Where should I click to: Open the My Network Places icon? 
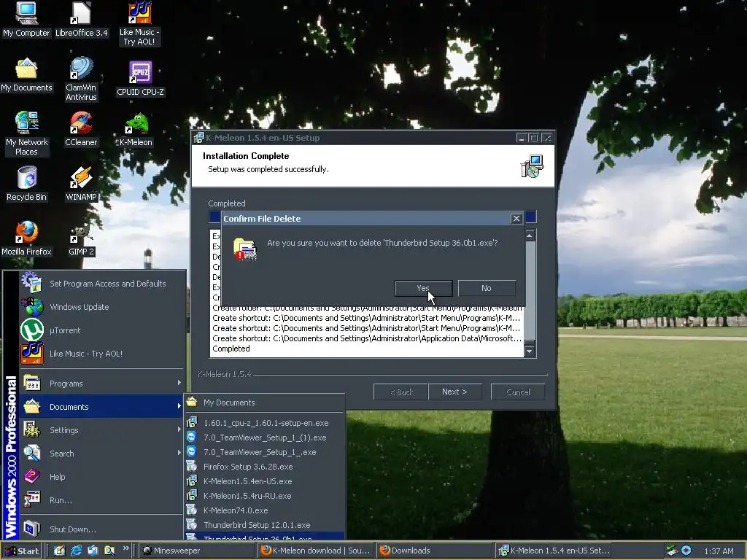[x=27, y=134]
